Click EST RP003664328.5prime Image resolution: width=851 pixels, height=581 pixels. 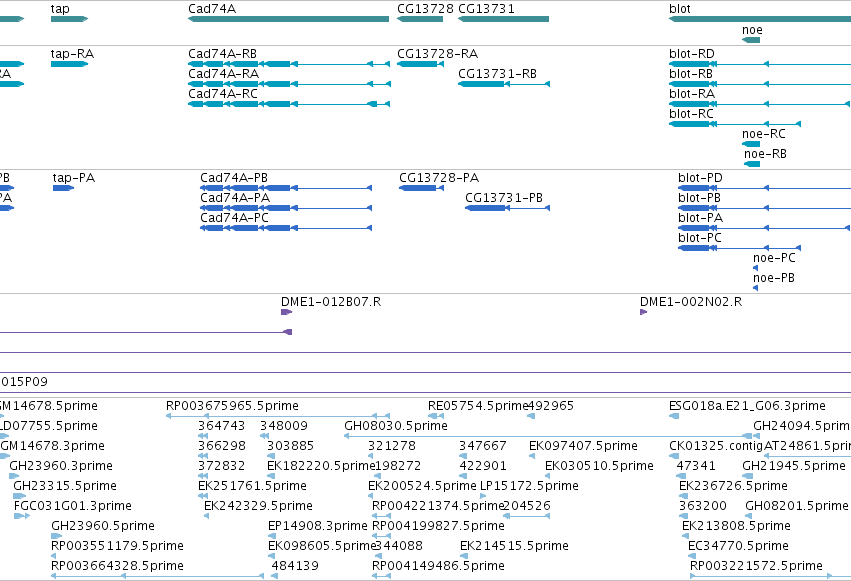117,566
